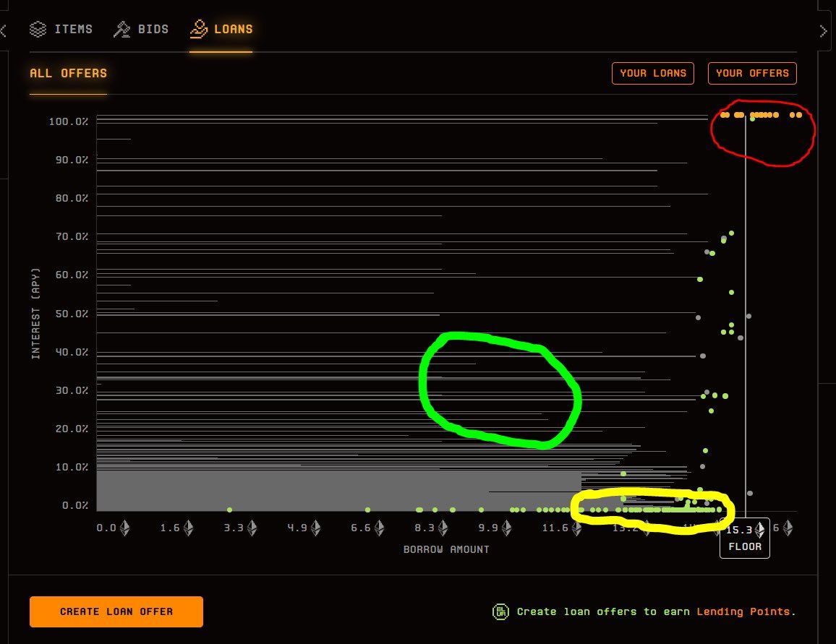
Task: Click the green loan dot above 6.6 ETH
Action: tap(367, 510)
